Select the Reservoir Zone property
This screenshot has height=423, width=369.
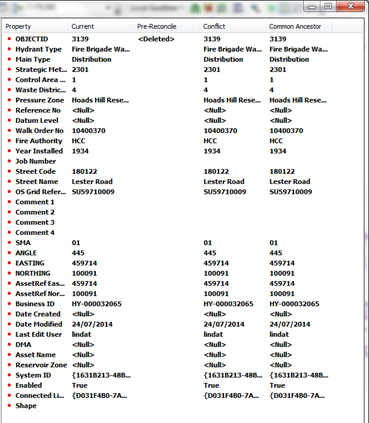(41, 365)
